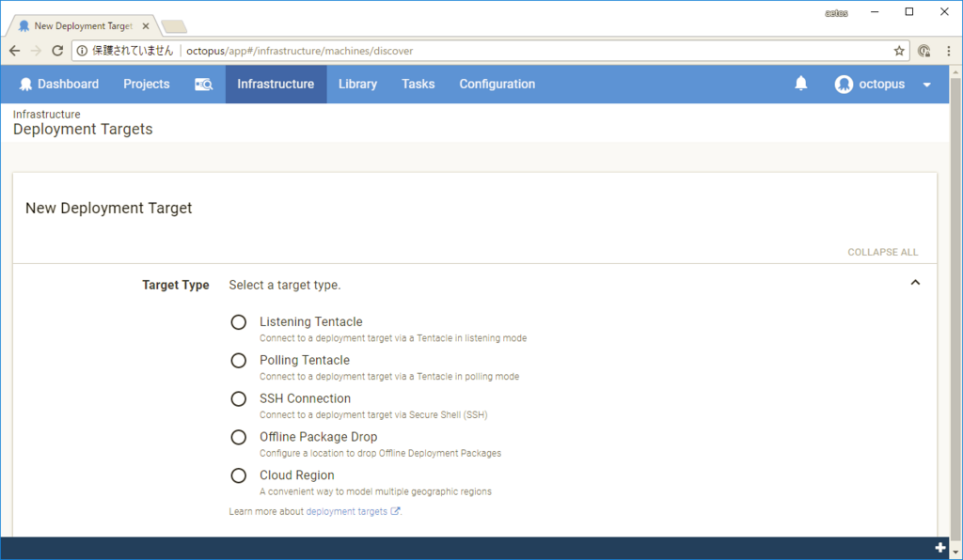Open a new browser tab
Screen dimensions: 963x560
pos(174,26)
